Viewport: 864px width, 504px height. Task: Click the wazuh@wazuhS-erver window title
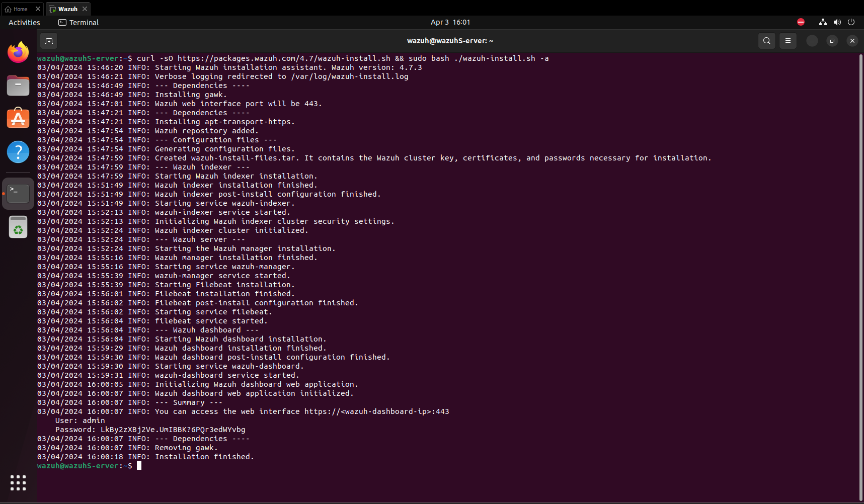coord(450,41)
